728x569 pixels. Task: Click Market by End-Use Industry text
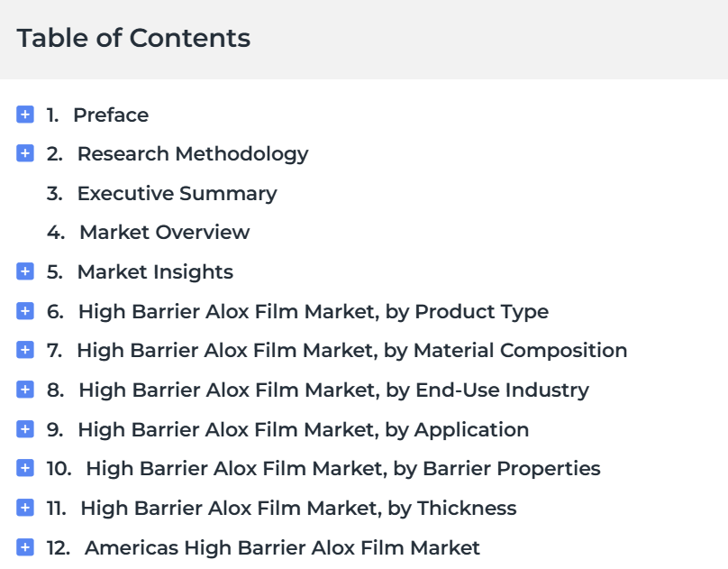tap(334, 390)
